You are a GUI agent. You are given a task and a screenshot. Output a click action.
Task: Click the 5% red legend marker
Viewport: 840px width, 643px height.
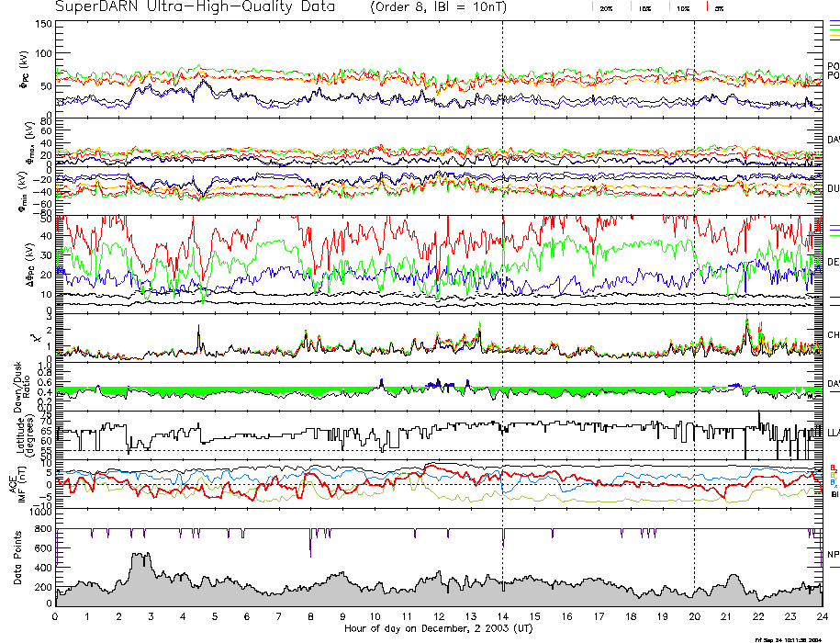(706, 6)
